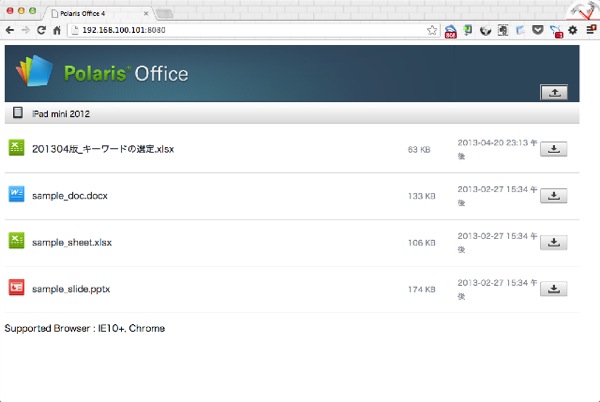Click the yellow minimize window button
The height and width of the screenshot is (402, 600).
[x=21, y=11]
